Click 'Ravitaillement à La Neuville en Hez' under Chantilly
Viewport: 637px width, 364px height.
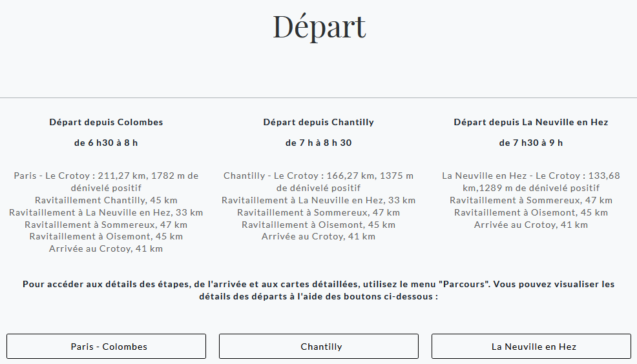click(318, 200)
